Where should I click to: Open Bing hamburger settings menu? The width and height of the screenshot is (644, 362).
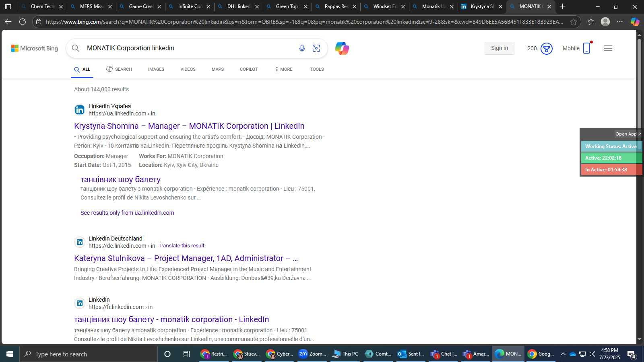(x=608, y=48)
